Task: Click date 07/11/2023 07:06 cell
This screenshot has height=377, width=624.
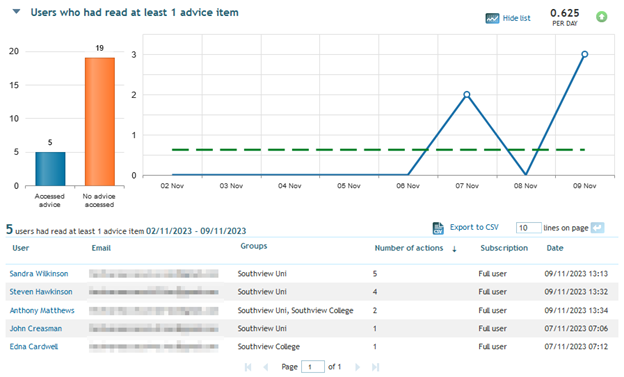Action: pos(576,328)
